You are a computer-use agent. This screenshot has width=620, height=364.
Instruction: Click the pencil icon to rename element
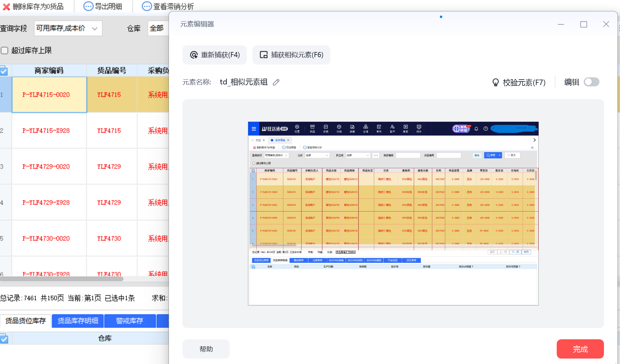[x=276, y=82]
